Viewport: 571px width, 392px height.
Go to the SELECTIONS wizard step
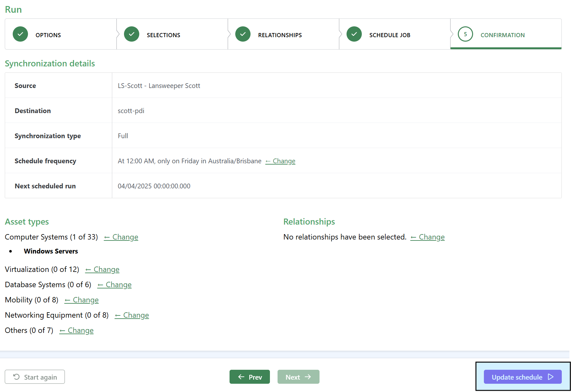(x=172, y=34)
